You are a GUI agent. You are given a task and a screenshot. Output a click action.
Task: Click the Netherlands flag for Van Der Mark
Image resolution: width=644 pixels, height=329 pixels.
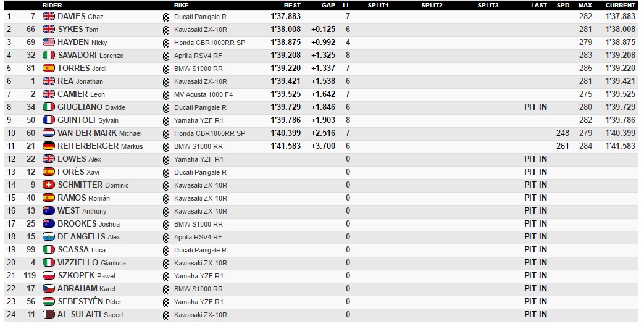click(x=48, y=133)
